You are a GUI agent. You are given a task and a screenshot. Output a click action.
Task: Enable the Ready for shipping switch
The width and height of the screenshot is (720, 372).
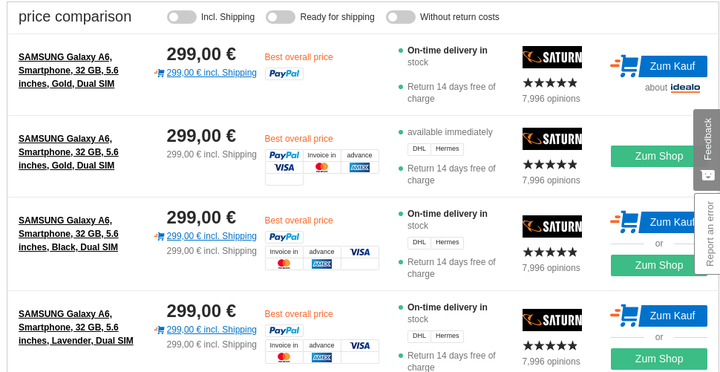point(280,17)
